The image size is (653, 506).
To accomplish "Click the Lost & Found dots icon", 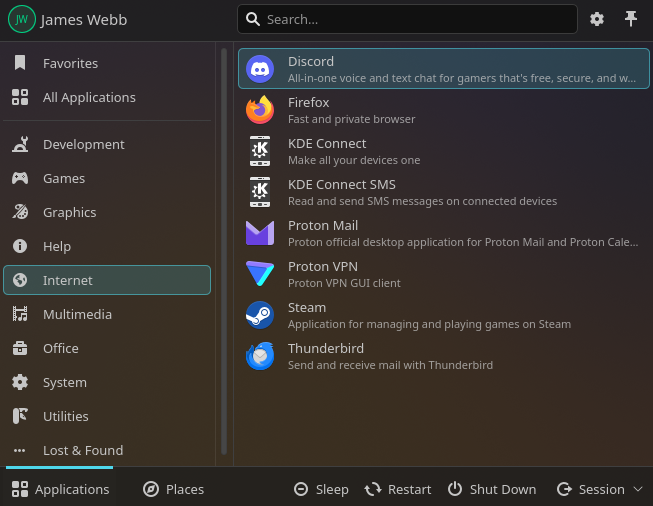I will pyautogui.click(x=20, y=450).
